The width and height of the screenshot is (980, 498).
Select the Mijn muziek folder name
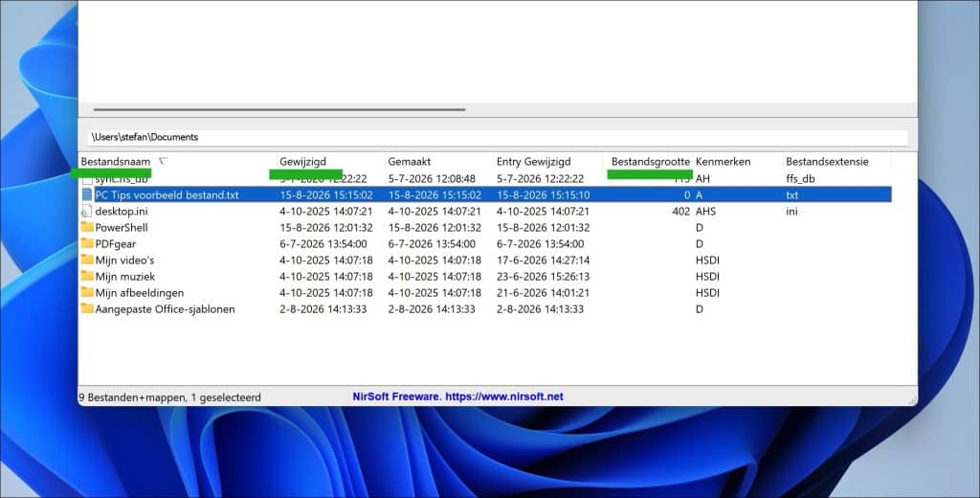(125, 277)
